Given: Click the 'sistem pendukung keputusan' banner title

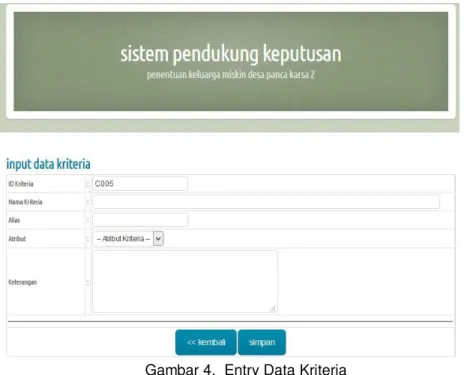Looking at the screenshot, I should pos(231,54).
